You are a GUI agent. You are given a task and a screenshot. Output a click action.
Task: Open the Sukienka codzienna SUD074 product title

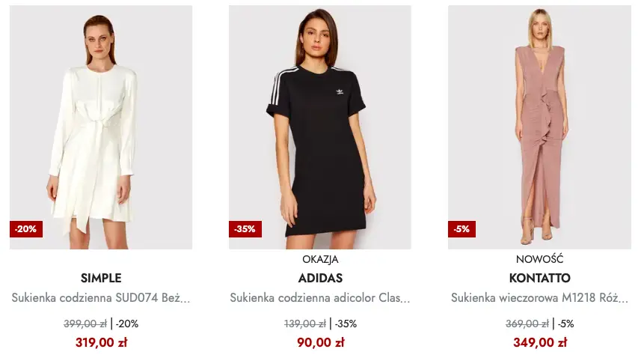tap(101, 298)
